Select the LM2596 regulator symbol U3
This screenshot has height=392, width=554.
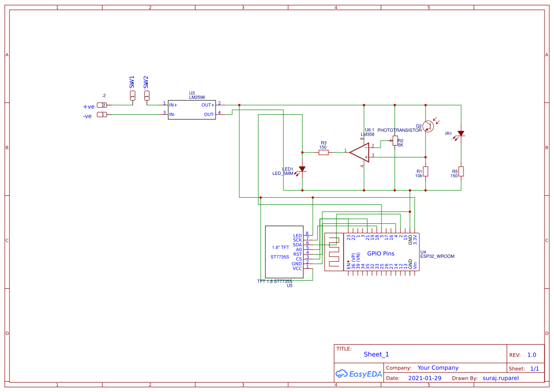click(191, 109)
